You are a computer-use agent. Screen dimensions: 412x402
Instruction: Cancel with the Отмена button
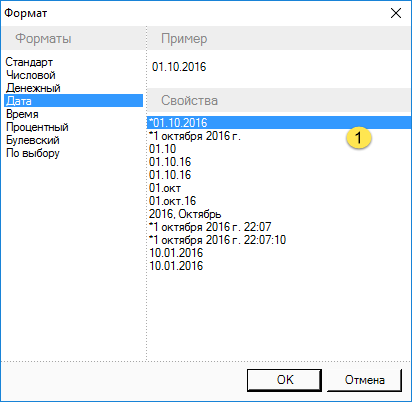click(x=364, y=380)
